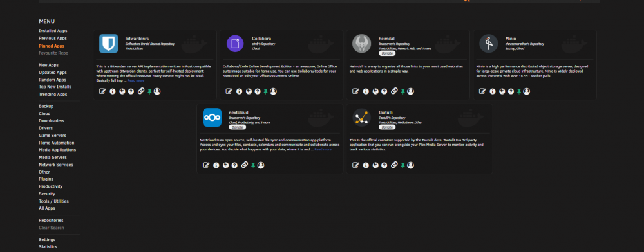Open the Game Servers category
Image resolution: width=644 pixels, height=252 pixels.
pyautogui.click(x=53, y=136)
